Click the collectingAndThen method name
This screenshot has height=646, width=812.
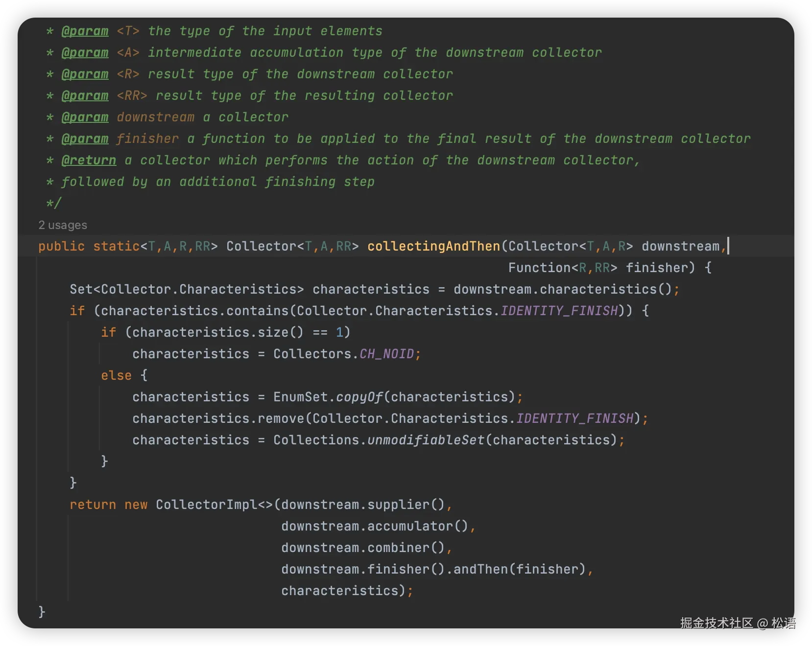click(x=433, y=246)
